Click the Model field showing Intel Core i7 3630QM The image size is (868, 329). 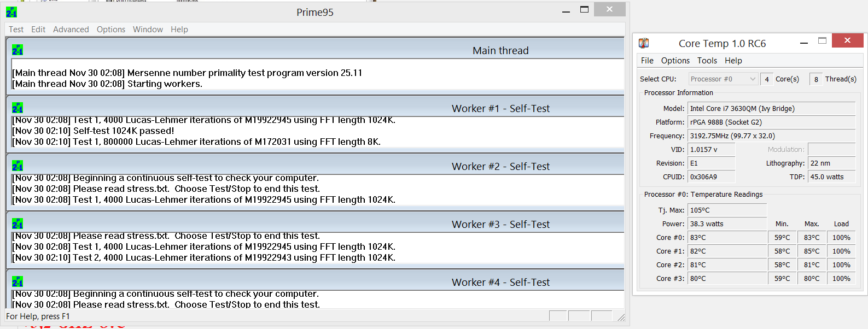point(771,109)
